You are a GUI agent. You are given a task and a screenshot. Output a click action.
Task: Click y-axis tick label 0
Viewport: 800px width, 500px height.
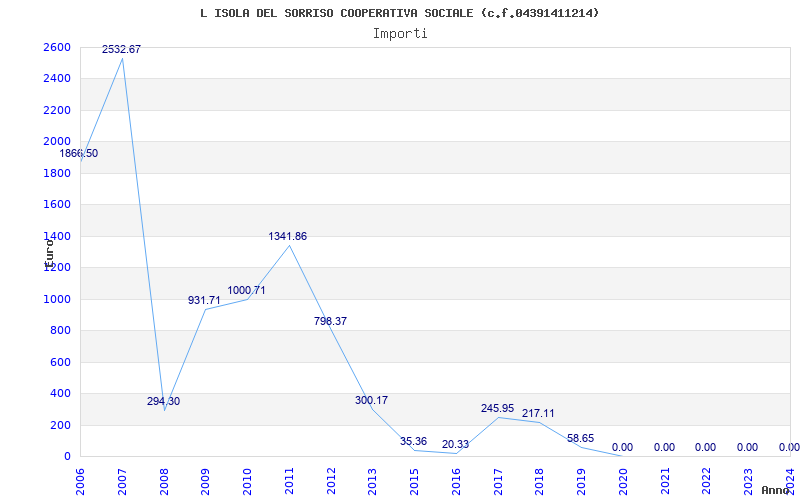click(x=67, y=457)
